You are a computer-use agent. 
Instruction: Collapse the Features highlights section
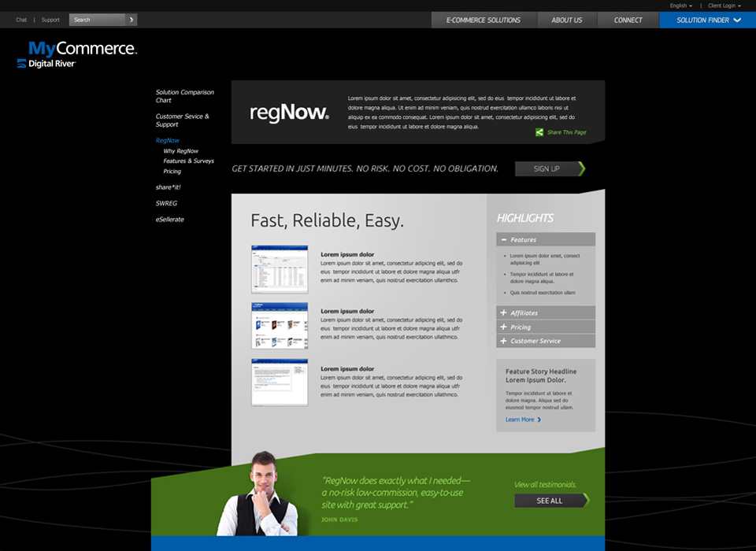(546, 239)
